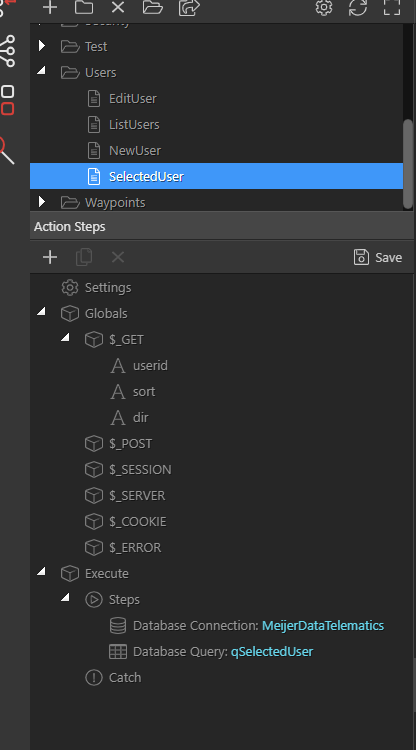Click the refresh icon in top toolbar
The height and width of the screenshot is (750, 416).
click(358, 7)
